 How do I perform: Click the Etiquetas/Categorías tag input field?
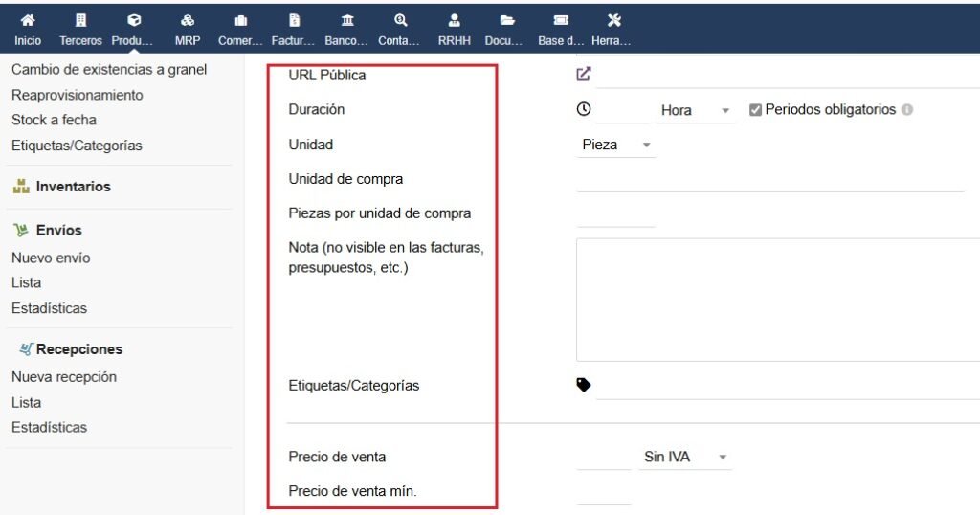click(x=785, y=386)
